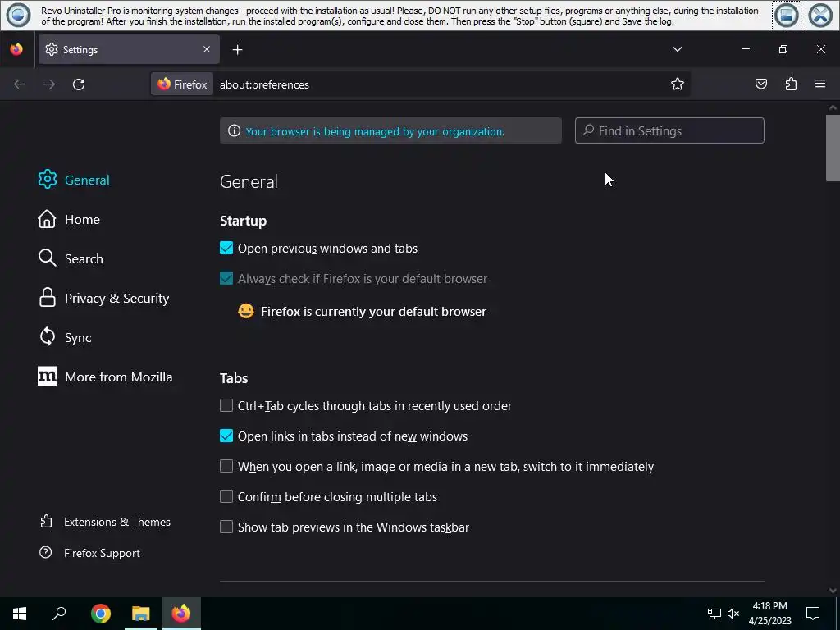Click the Firefox identity box in address bar

coord(182,84)
